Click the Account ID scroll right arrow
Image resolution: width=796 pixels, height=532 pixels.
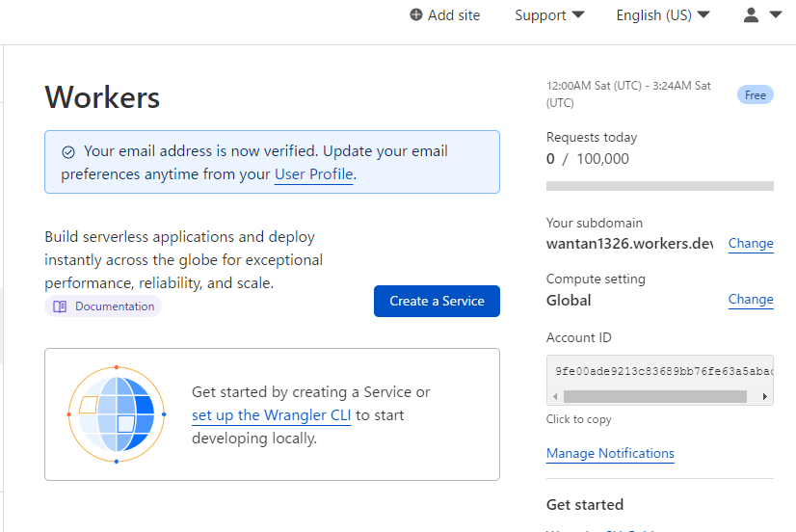[x=764, y=396]
